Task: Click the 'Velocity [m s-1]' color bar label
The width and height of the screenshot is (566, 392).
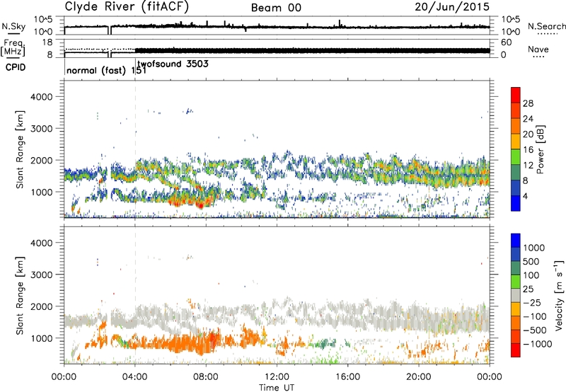Action: 559,295
